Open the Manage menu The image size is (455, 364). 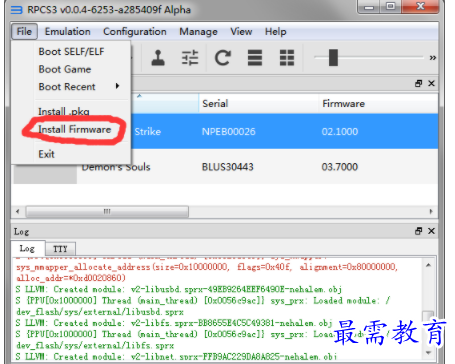(198, 32)
